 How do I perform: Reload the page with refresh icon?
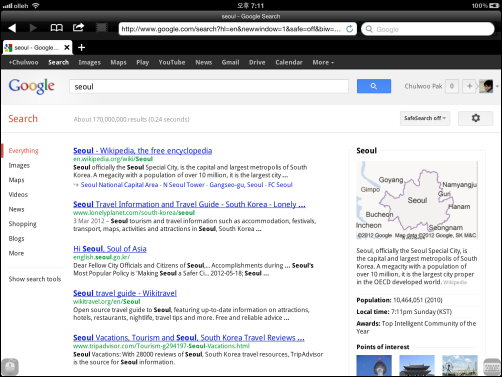coord(349,29)
